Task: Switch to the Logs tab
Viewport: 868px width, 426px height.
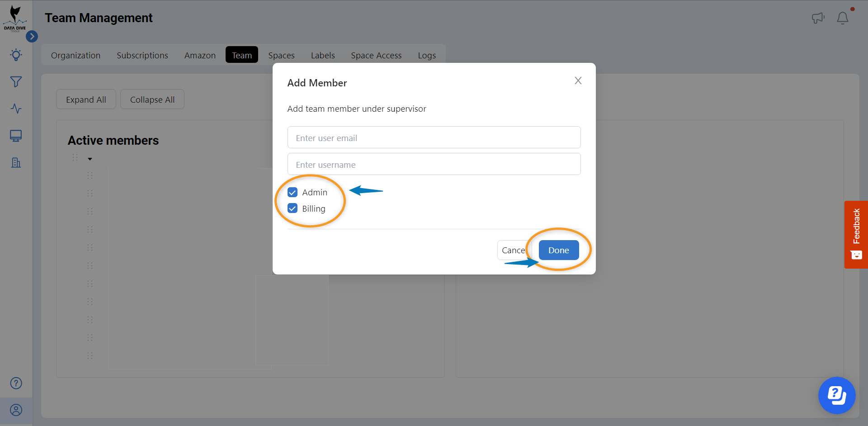Action: tap(427, 55)
